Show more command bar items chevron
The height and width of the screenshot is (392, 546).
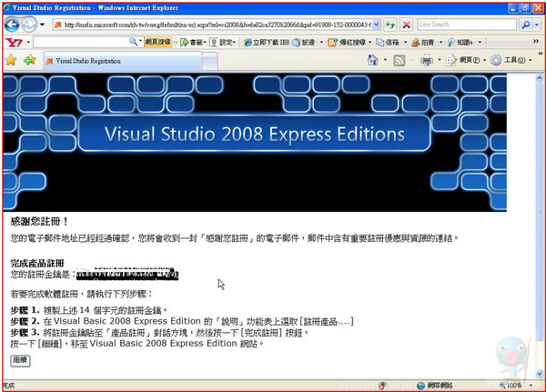[540, 54]
